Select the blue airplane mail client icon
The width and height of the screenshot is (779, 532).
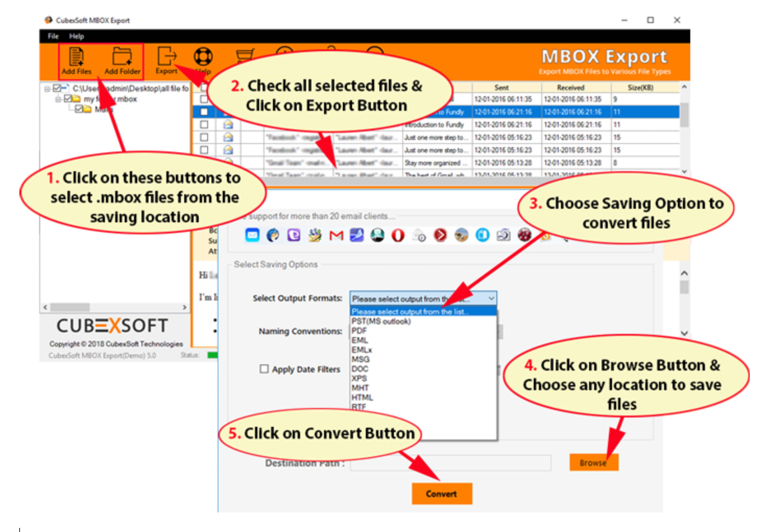click(x=357, y=235)
